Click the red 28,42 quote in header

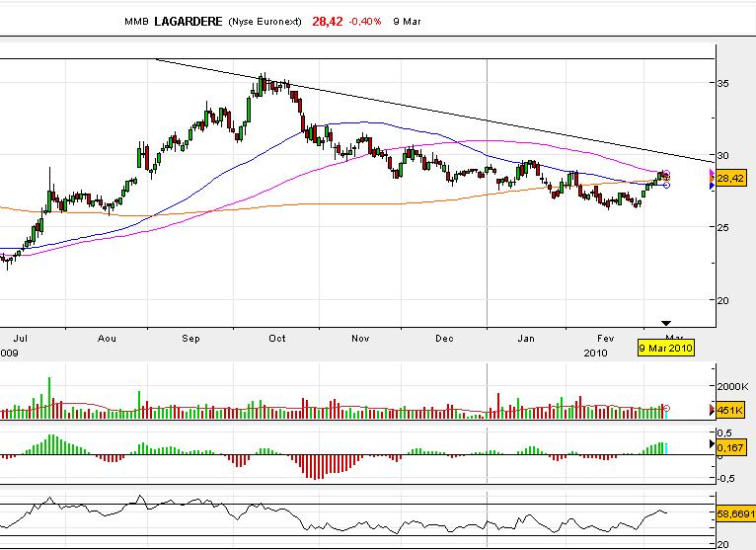pyautogui.click(x=328, y=21)
